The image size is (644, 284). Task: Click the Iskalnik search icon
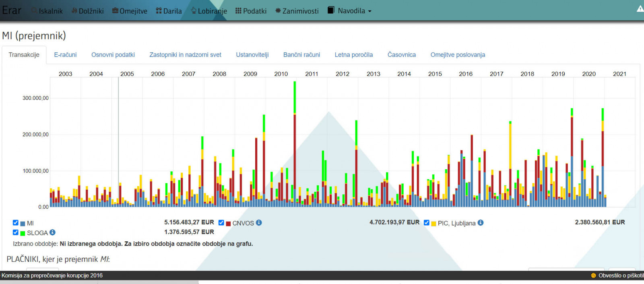pyautogui.click(x=34, y=11)
